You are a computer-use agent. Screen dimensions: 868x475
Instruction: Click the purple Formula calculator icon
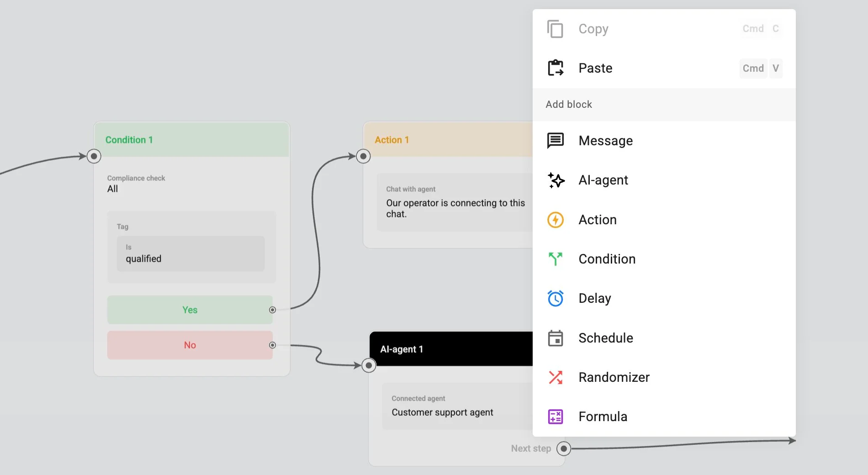point(556,417)
